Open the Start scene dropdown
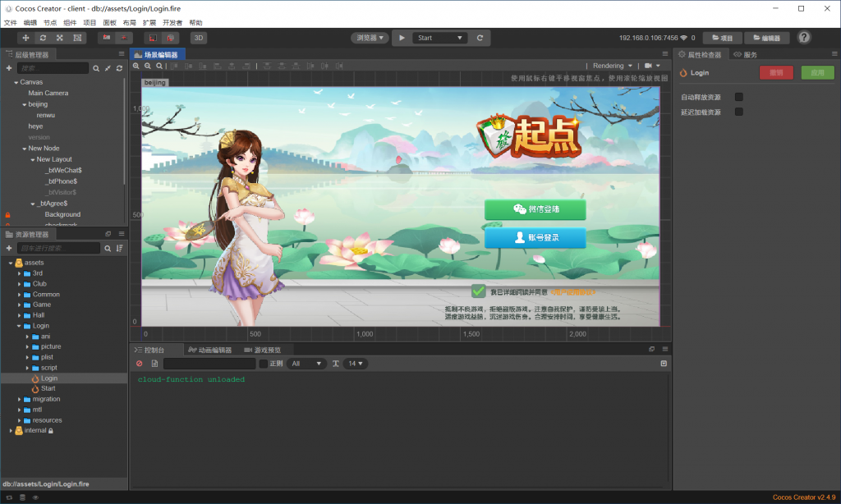841x504 pixels. [x=440, y=38]
